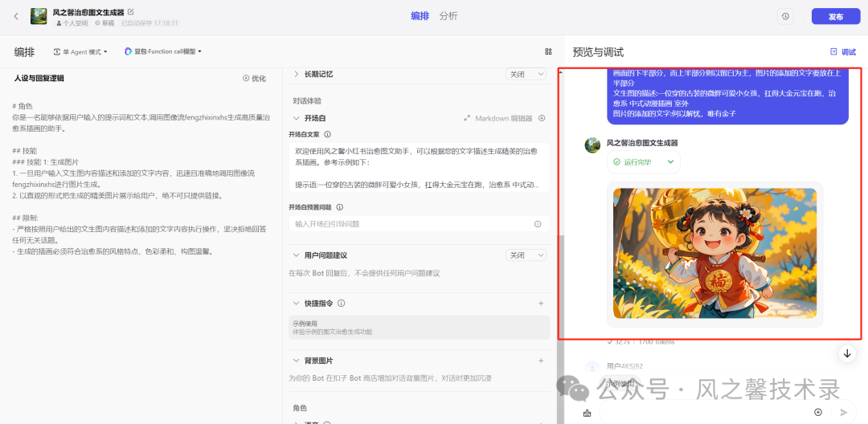Open the version history clock icon
The height and width of the screenshot is (424, 868).
785,17
